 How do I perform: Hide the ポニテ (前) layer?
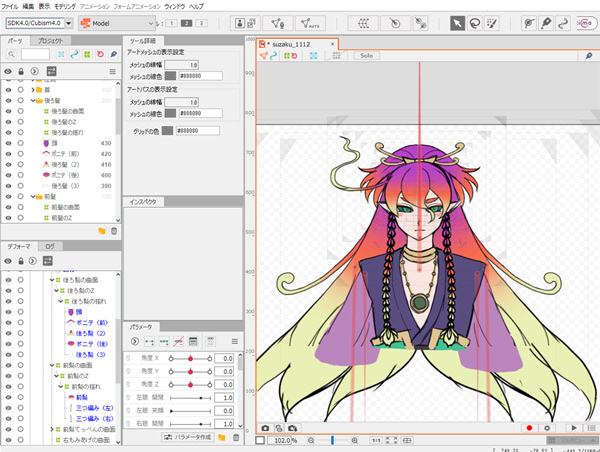coord(8,154)
